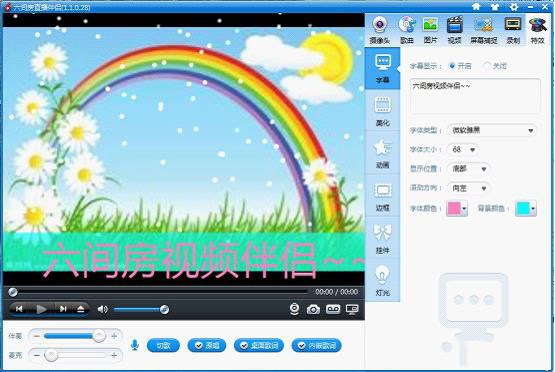Click the webcam icon under the video
The width and height of the screenshot is (555, 372).
pos(294,309)
